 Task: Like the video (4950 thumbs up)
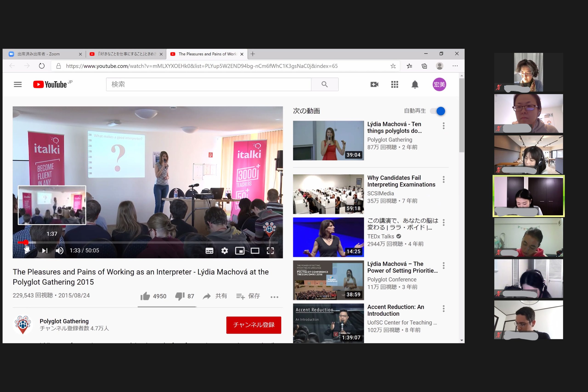click(153, 296)
